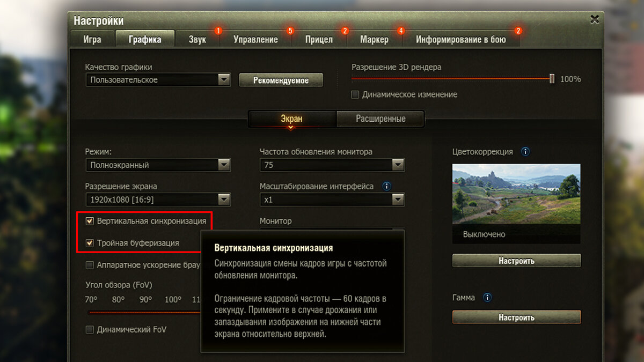Viewport: 644px width, 362px height.
Task: Click notification badge 4 on Маркер tab
Action: click(401, 31)
